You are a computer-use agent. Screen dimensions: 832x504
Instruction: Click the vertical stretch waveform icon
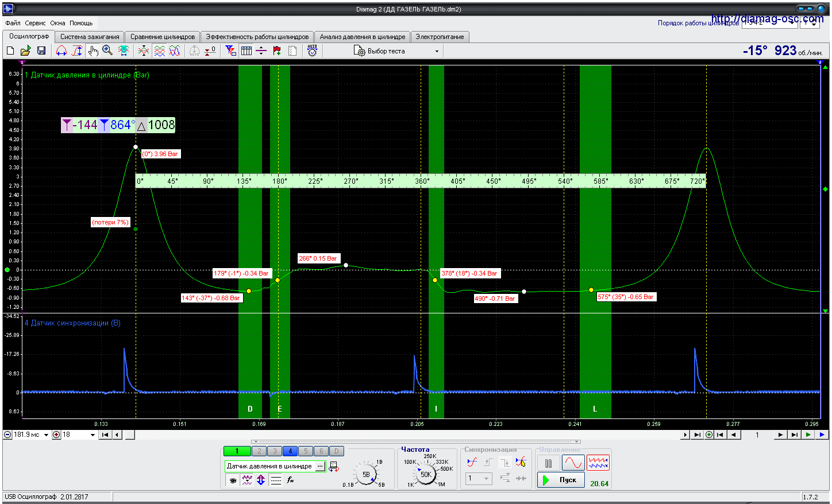76,51
